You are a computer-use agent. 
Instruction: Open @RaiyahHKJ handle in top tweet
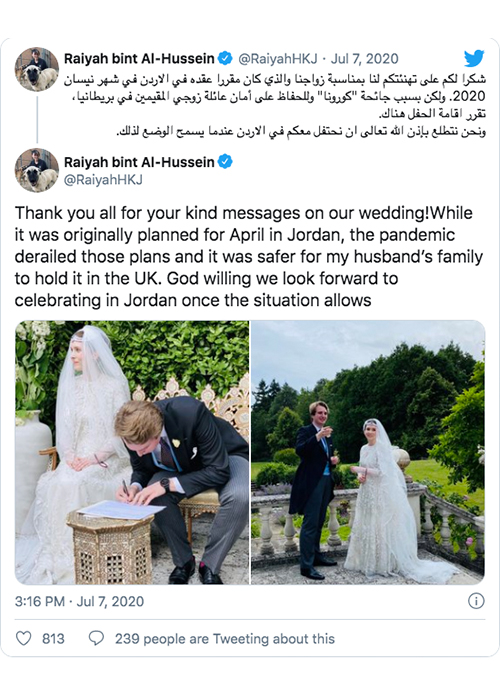coord(278,58)
